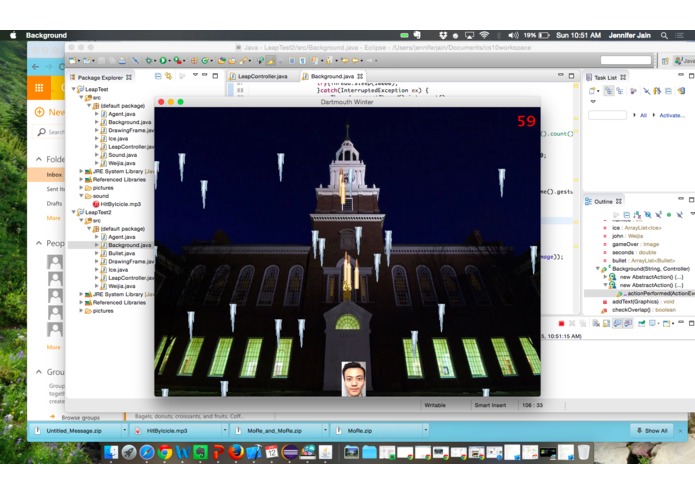Open the Apple menu
The width and height of the screenshot is (695, 494).
point(13,35)
